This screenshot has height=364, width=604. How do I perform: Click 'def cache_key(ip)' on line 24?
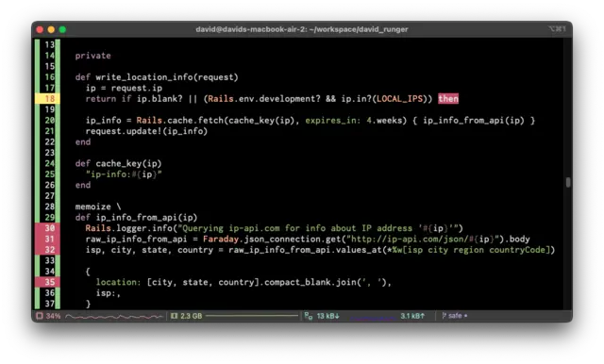(x=118, y=163)
